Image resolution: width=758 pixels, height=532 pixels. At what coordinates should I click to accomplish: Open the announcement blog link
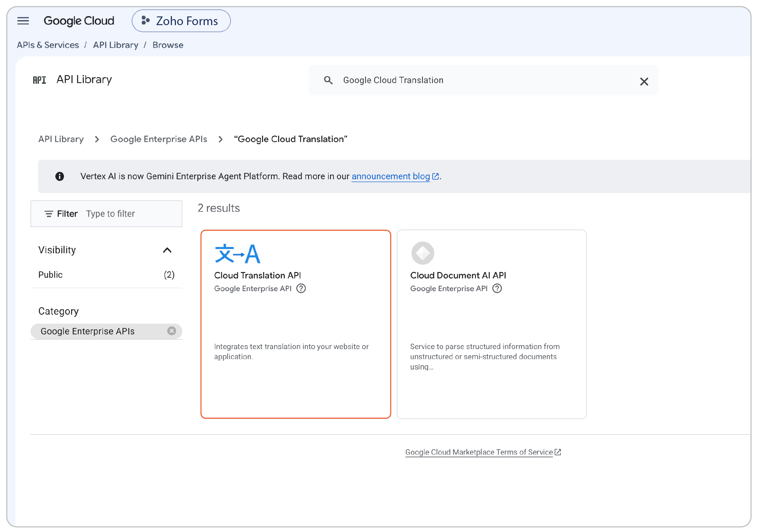pos(391,176)
